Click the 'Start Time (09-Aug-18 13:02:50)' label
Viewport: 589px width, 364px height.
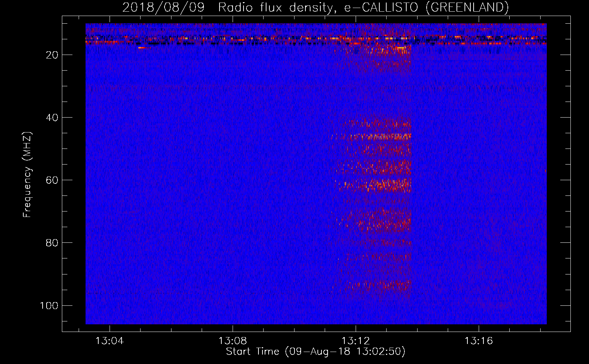pos(316,352)
